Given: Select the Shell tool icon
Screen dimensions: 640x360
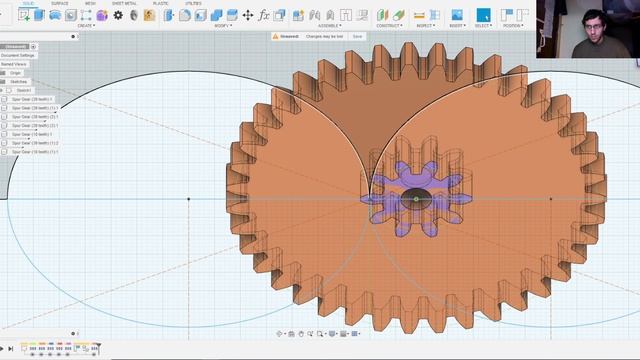Looking at the screenshot, I should [x=200, y=16].
